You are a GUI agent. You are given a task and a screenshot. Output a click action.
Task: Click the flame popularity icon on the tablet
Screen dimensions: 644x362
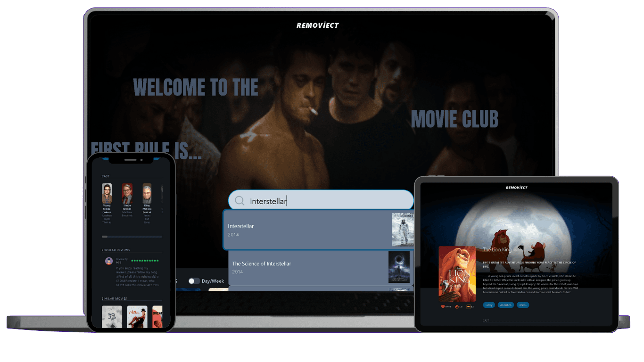coord(456,306)
